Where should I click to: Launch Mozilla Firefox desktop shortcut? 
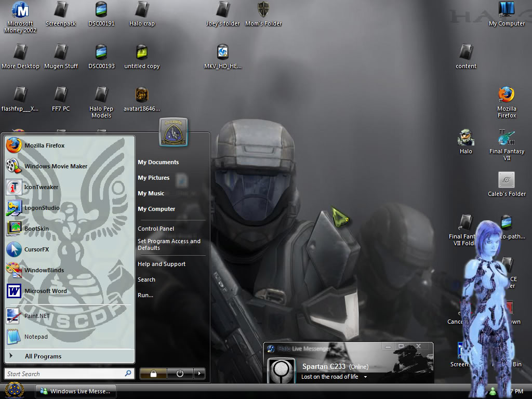click(507, 102)
